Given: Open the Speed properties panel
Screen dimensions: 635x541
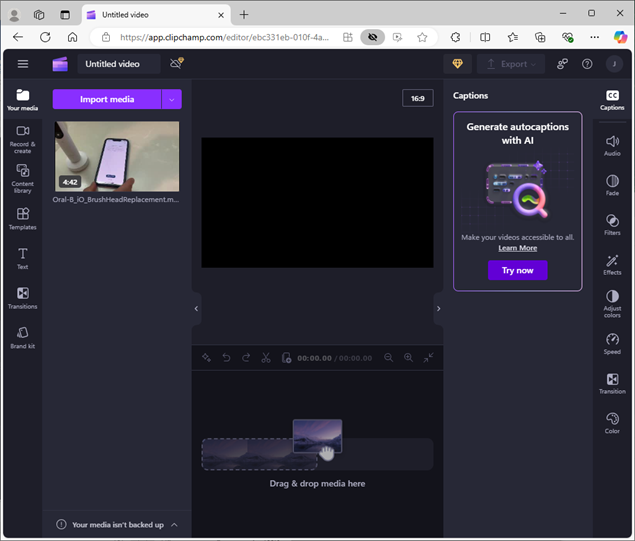Looking at the screenshot, I should pyautogui.click(x=612, y=344).
